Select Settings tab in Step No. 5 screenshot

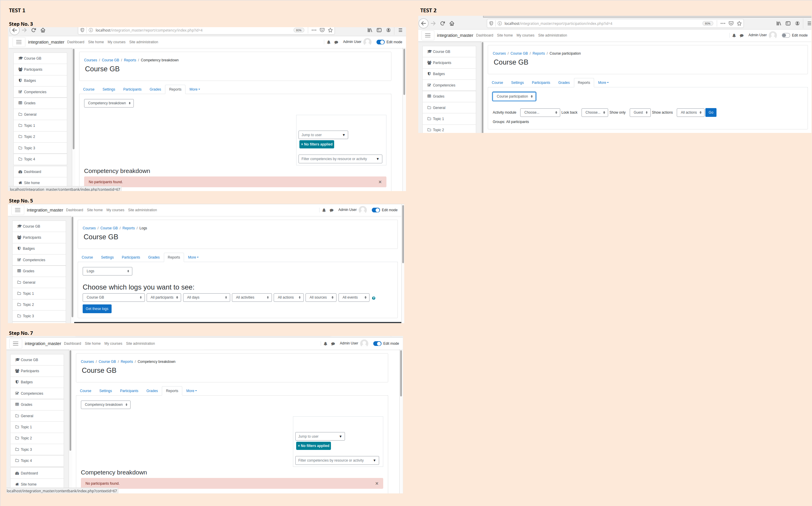(107, 257)
